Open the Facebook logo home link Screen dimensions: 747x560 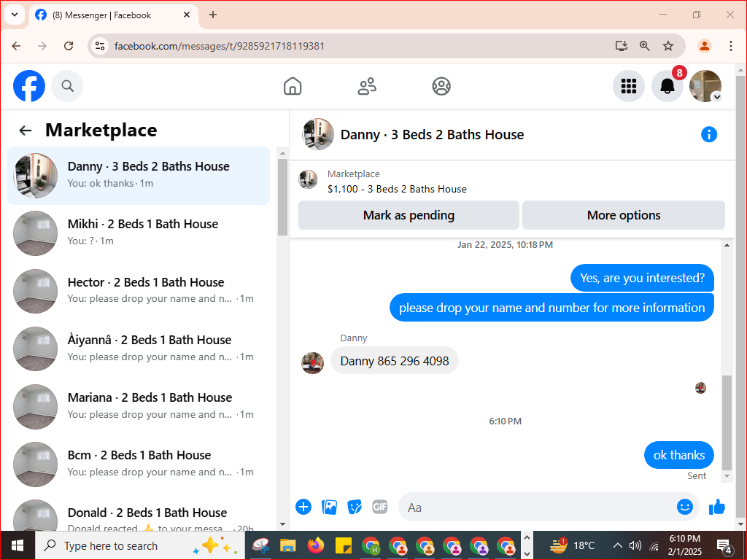pyautogui.click(x=29, y=86)
